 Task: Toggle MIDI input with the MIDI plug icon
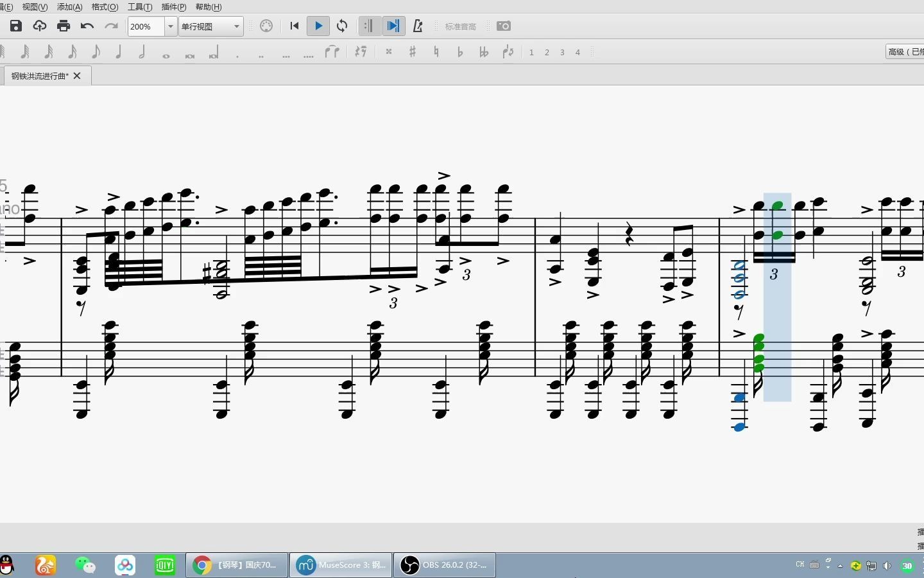point(266,26)
